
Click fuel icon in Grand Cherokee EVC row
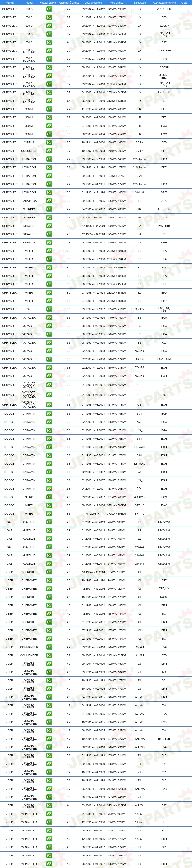(49, 722)
